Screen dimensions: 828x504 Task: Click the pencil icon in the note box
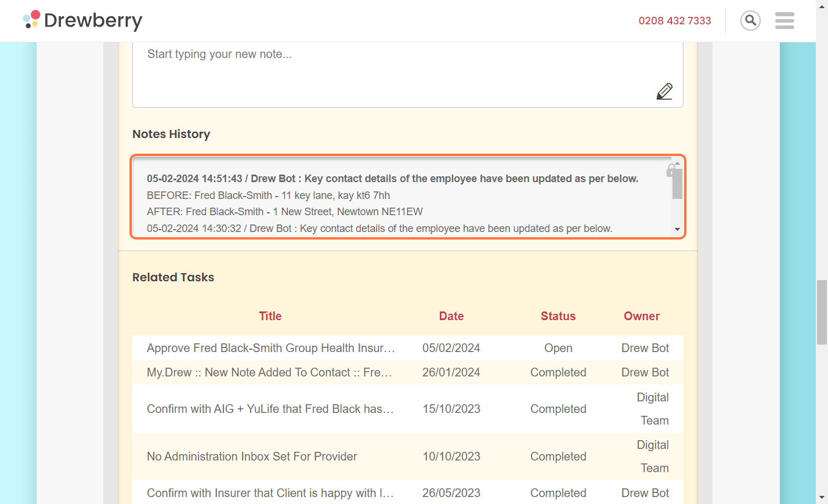[664, 92]
